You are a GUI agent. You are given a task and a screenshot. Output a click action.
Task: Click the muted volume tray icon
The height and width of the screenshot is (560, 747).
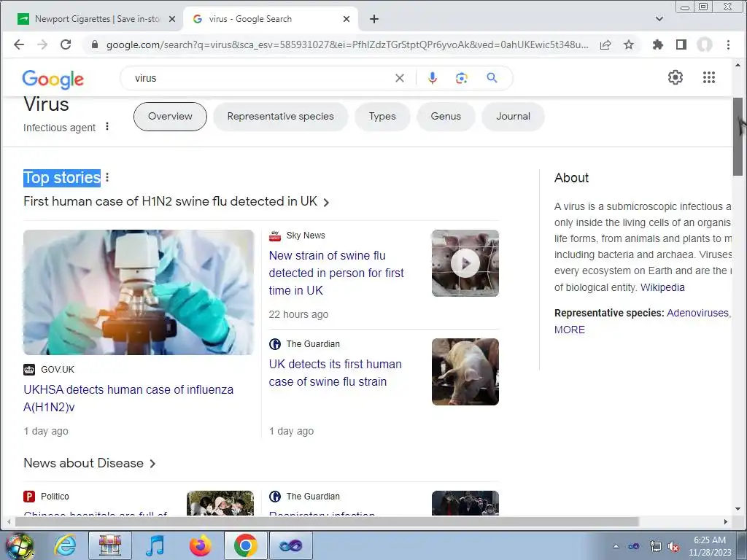(673, 547)
